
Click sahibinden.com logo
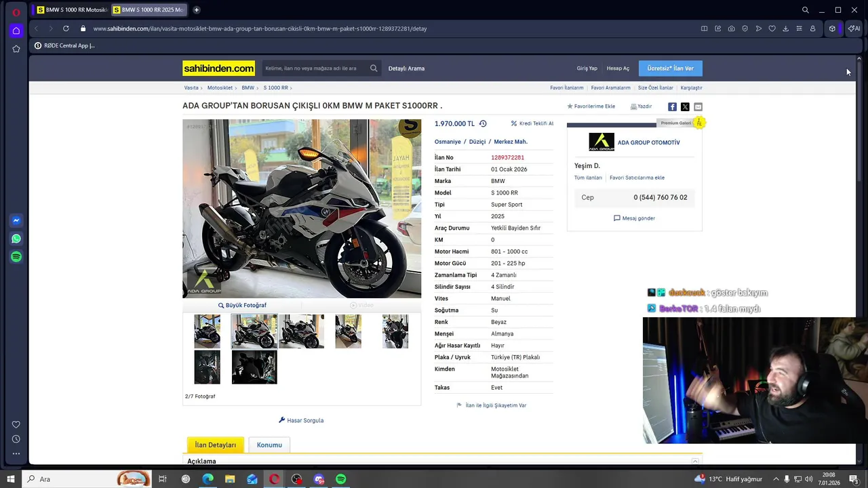218,68
